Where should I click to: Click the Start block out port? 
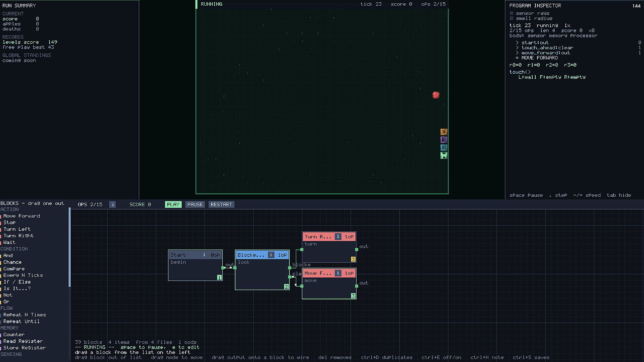223,268
